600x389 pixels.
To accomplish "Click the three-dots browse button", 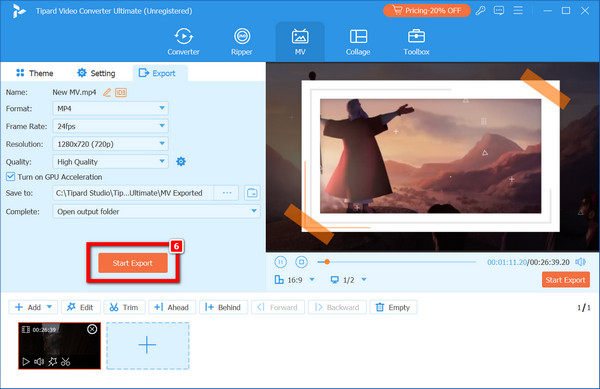I will tap(227, 193).
